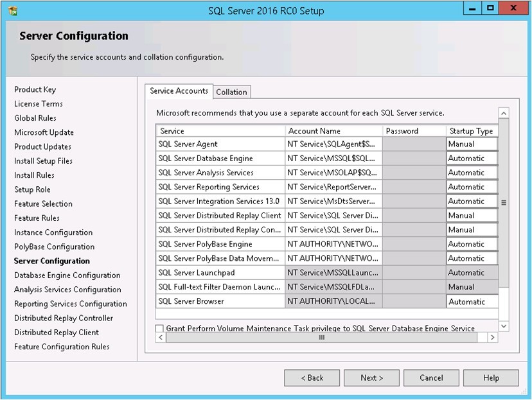Click Analysis Services Configuration in the steps list

pyautogui.click(x=67, y=290)
